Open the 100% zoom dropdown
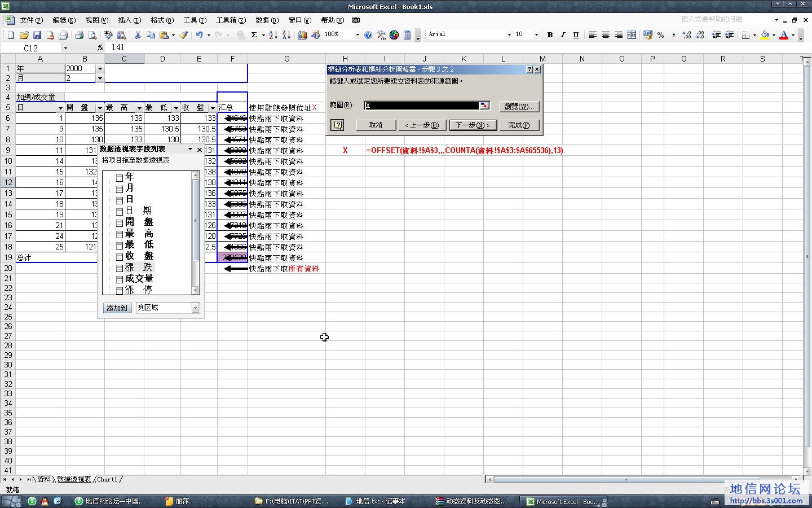 [358, 34]
